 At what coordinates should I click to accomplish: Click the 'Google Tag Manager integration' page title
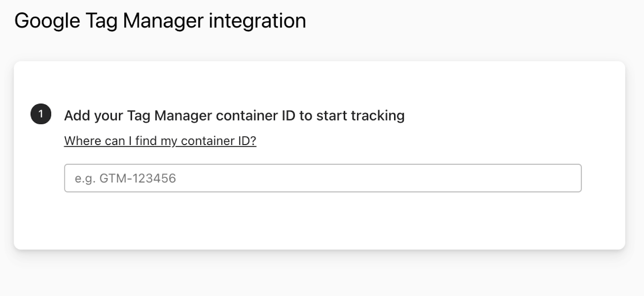click(x=160, y=21)
